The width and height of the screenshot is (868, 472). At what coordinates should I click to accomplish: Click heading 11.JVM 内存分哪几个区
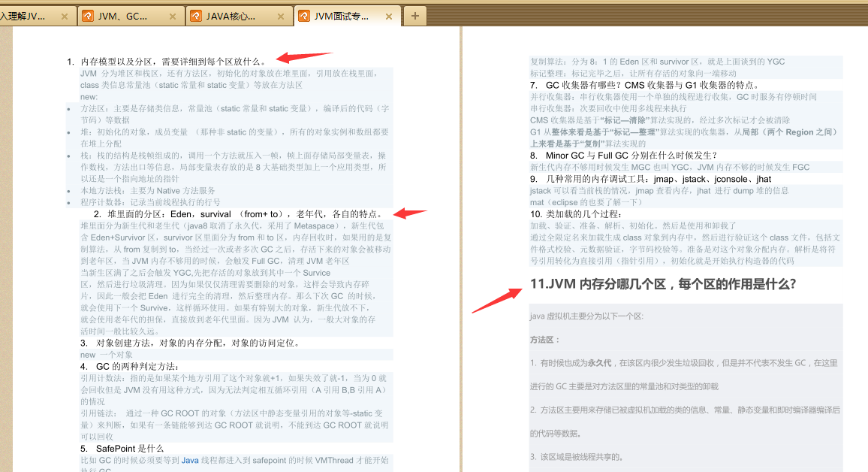click(662, 284)
